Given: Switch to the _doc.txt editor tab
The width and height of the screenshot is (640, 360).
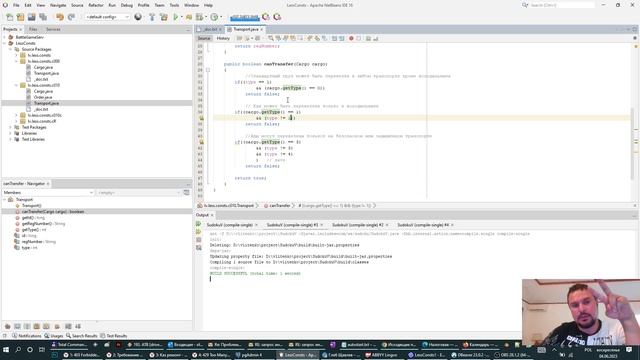Looking at the screenshot, I should click(210, 29).
